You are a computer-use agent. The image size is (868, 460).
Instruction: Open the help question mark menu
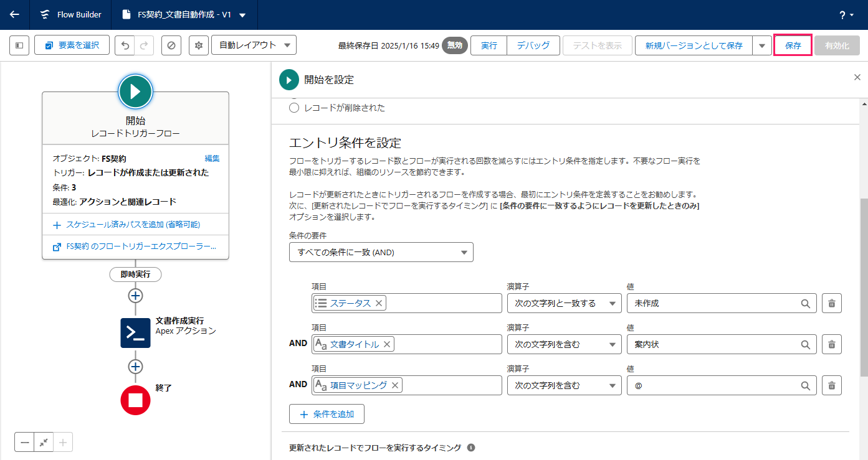[846, 15]
